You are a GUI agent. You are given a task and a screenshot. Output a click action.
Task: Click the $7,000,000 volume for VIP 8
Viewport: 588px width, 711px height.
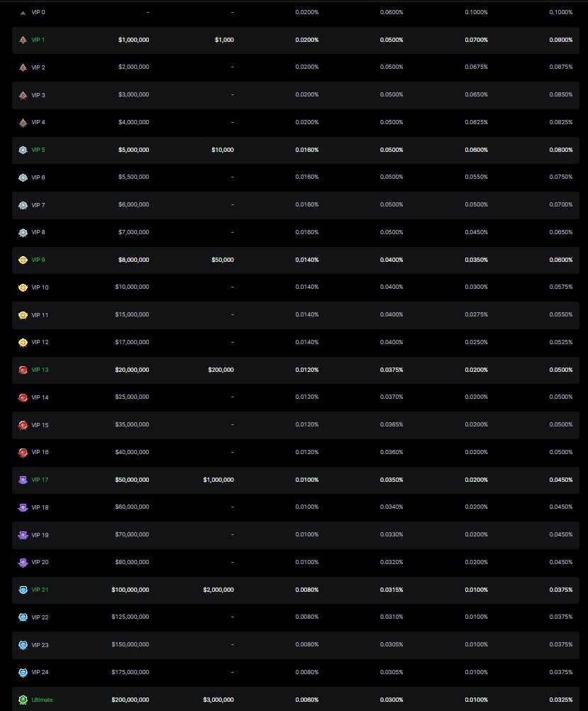[x=134, y=232]
